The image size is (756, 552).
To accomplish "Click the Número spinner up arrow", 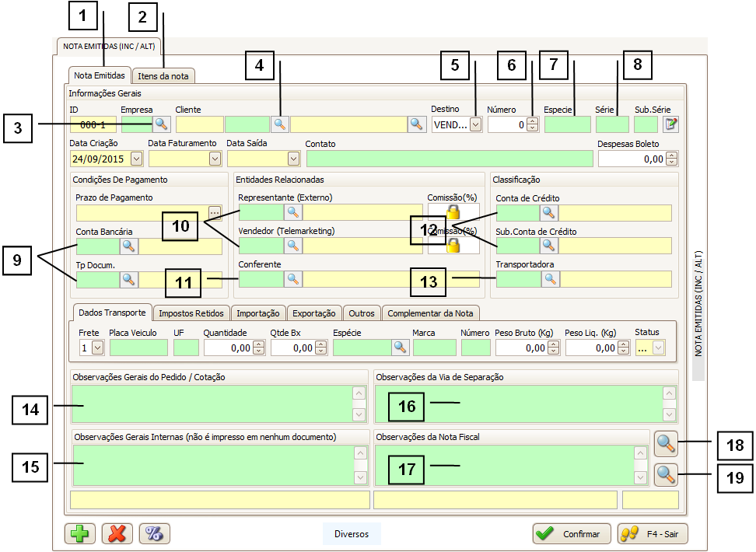I will tap(532, 120).
